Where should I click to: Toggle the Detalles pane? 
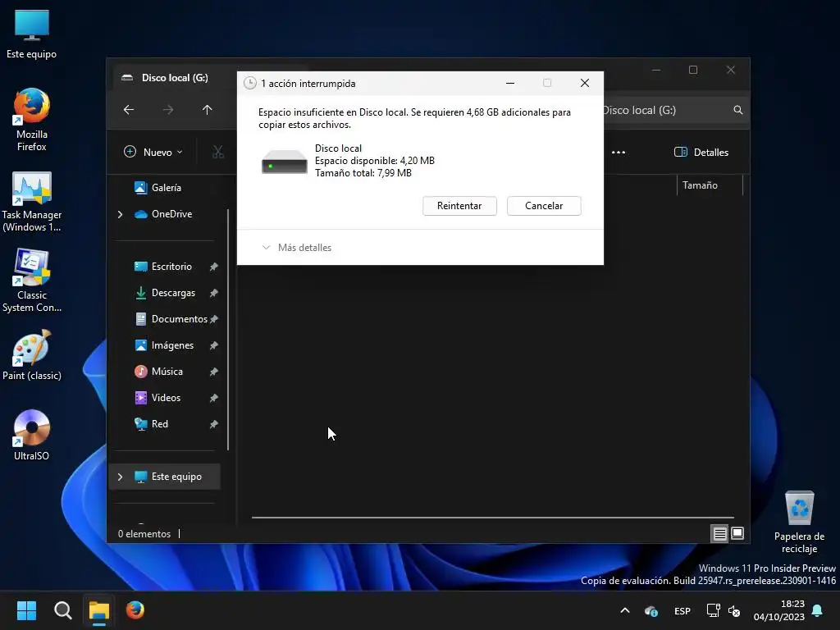pyautogui.click(x=701, y=152)
